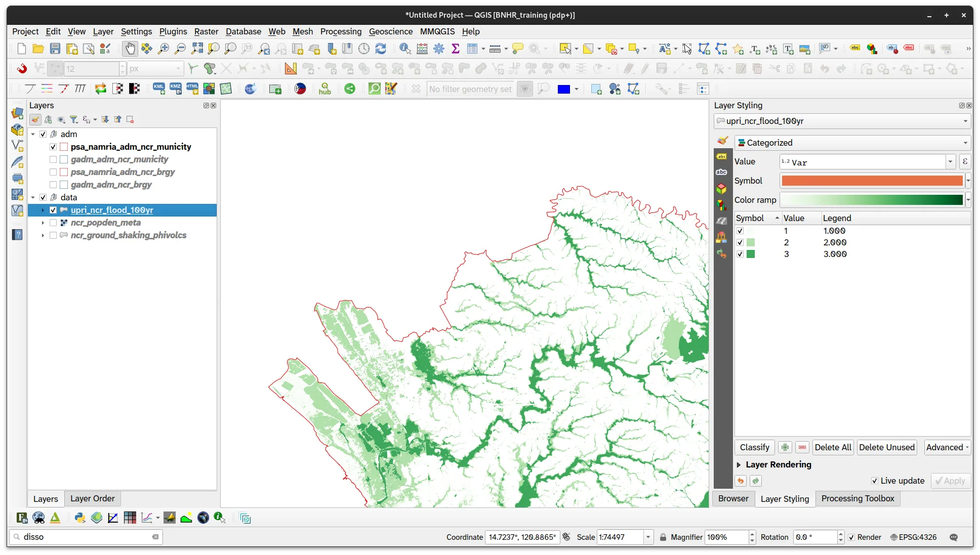This screenshot has width=980, height=555.
Task: Click the Save Project floppy icon
Action: tap(55, 49)
